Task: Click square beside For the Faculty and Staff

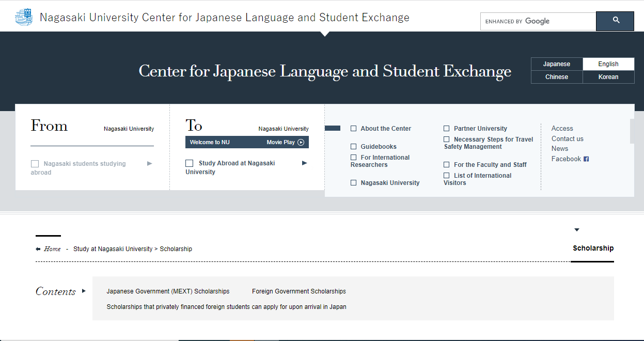Action: tap(447, 165)
